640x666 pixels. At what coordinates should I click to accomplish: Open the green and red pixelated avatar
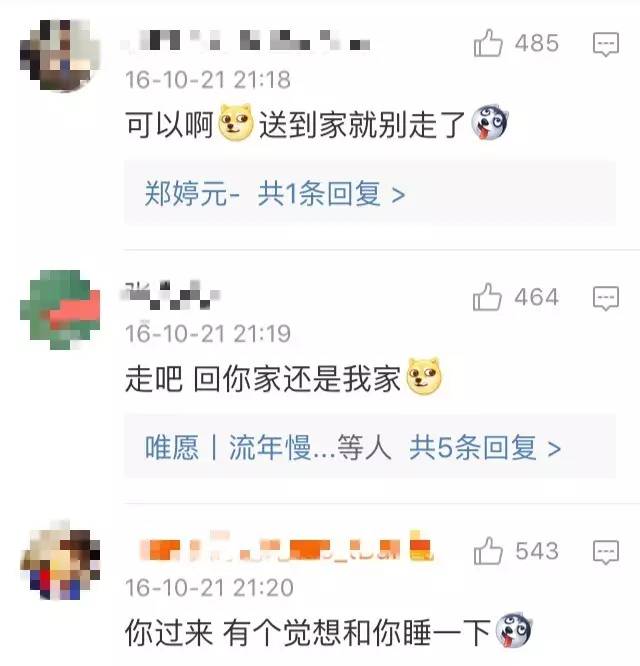(x=60, y=310)
